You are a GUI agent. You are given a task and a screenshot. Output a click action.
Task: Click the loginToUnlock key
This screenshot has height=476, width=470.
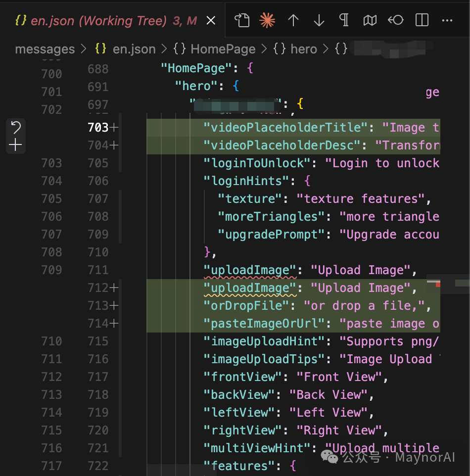(x=257, y=163)
